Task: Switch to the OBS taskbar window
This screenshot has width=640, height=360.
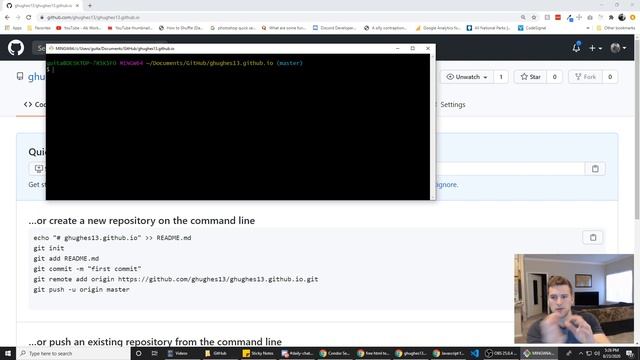Action: 500,353
